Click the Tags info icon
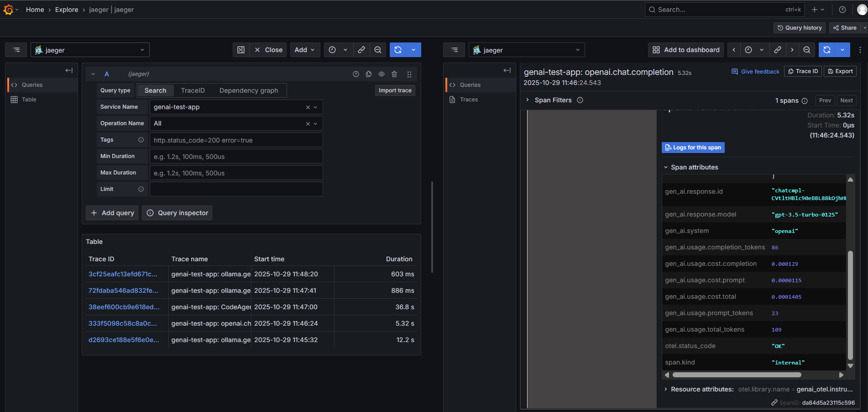The height and width of the screenshot is (412, 868). coord(141,140)
